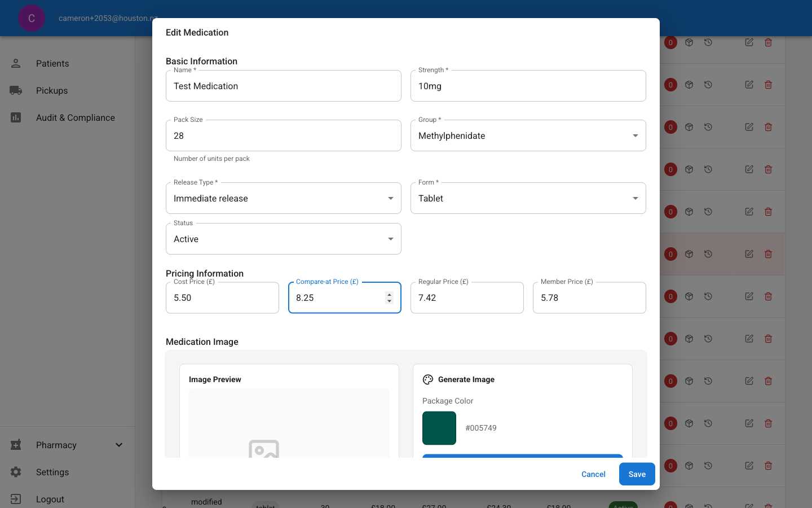Viewport: 812px width, 508px height.
Task: Decrease Compare-at Price with down stepper arrow
Action: (x=389, y=301)
